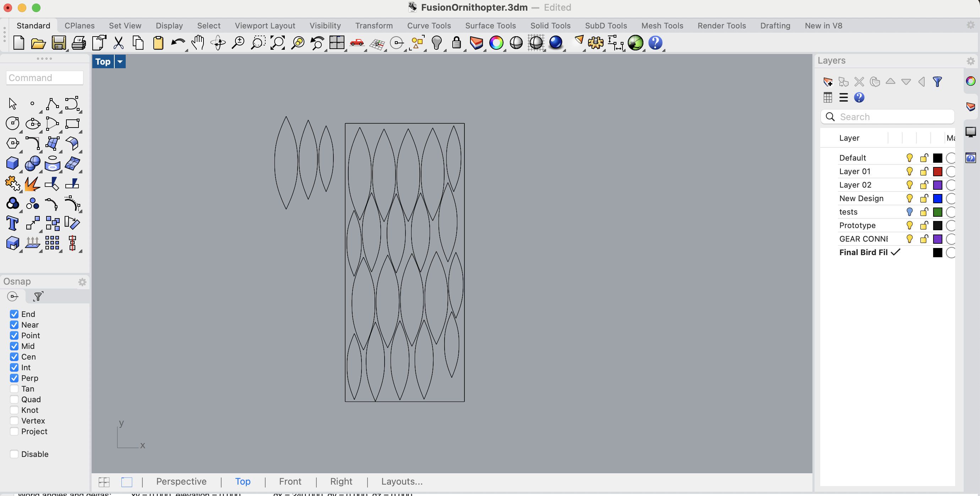Check the Disable osnap checkbox
This screenshot has width=980, height=496.
14,454
